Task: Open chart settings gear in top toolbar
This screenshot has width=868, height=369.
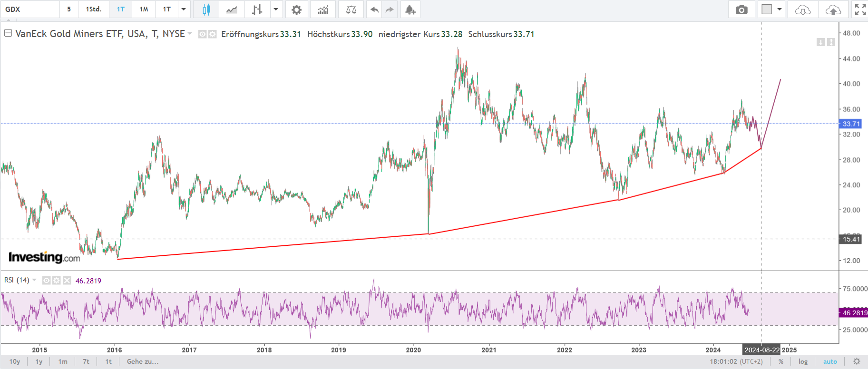Action: click(296, 10)
